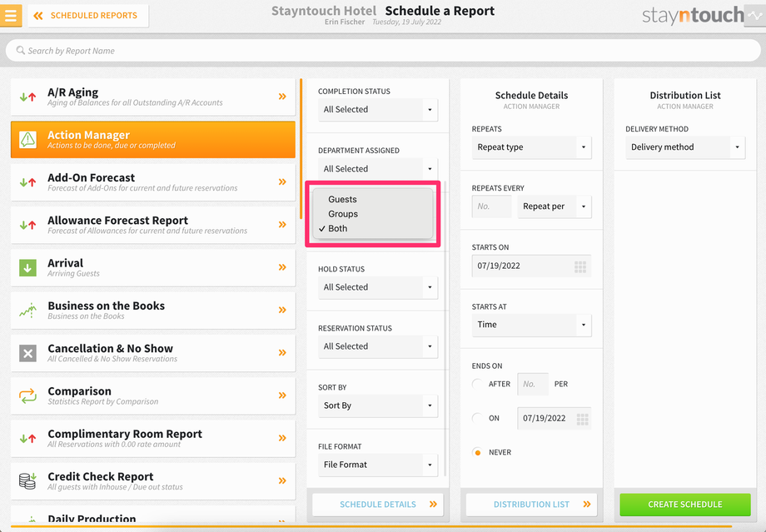
Task: Click the Add-On Forecast arrows icon
Action: coord(27,182)
